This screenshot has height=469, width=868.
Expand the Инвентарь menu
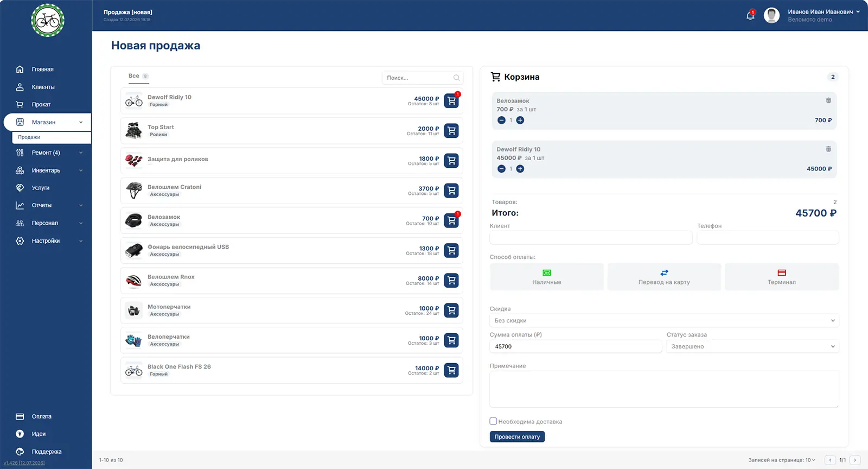pyautogui.click(x=47, y=170)
